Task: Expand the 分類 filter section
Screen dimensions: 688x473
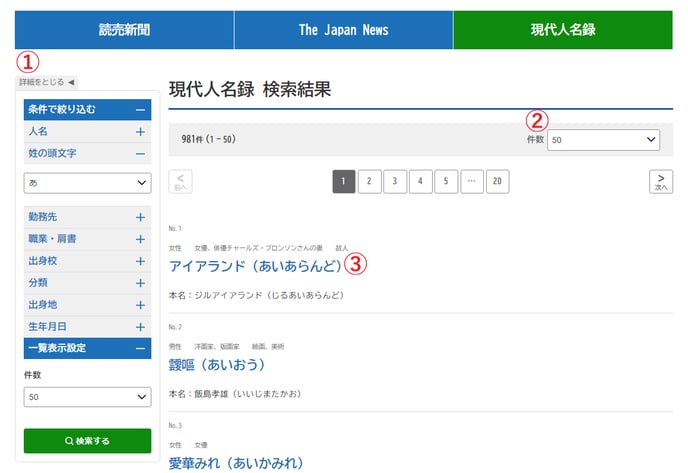Action: click(140, 283)
